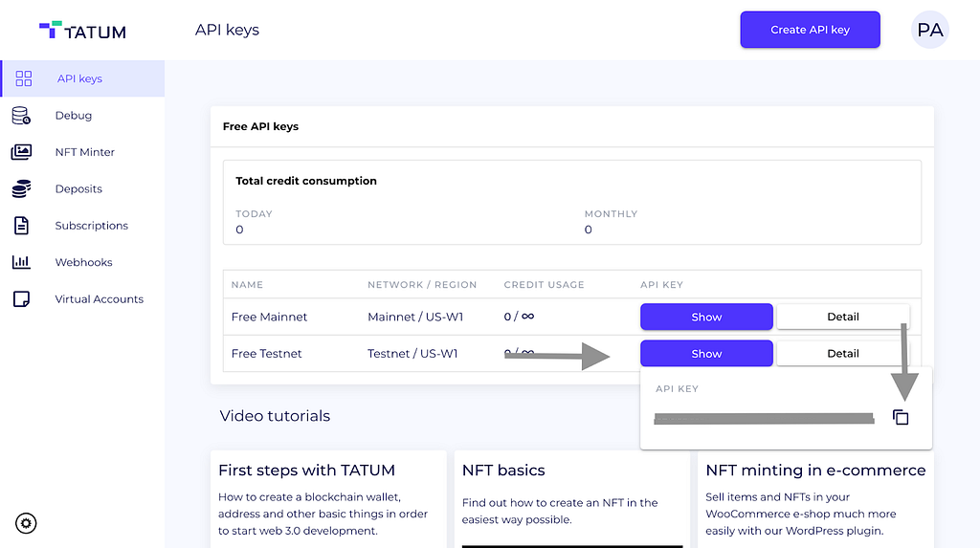Open Subscriptions page
This screenshot has height=548, width=980.
point(91,226)
